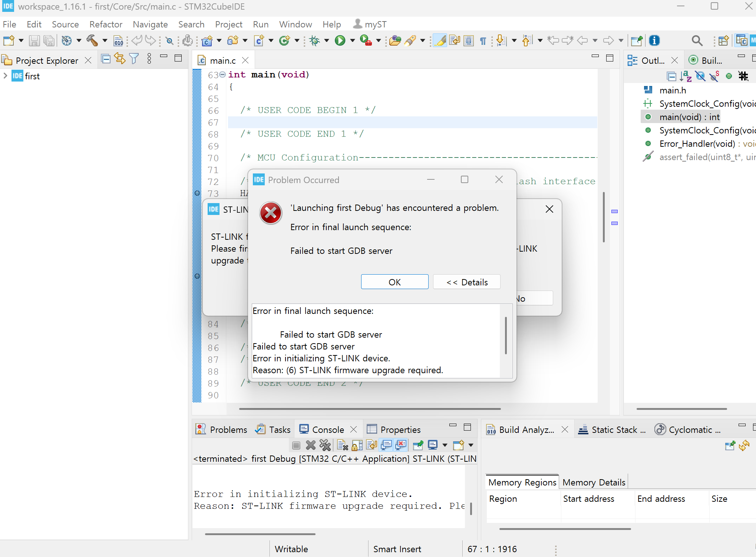Image resolution: width=756 pixels, height=557 pixels.
Task: Toggle Mark Occurrences highlighter button
Action: point(440,40)
